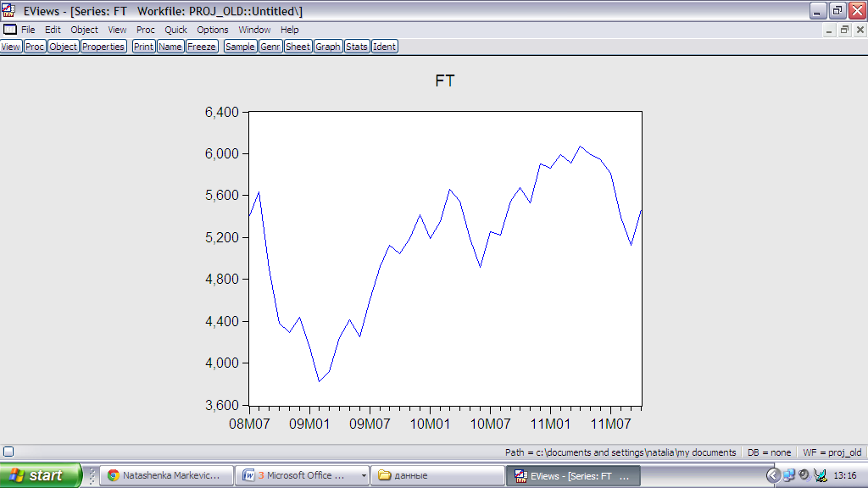The image size is (868, 488).
Task: Click the 4,000 y-axis label
Action: click(221, 363)
